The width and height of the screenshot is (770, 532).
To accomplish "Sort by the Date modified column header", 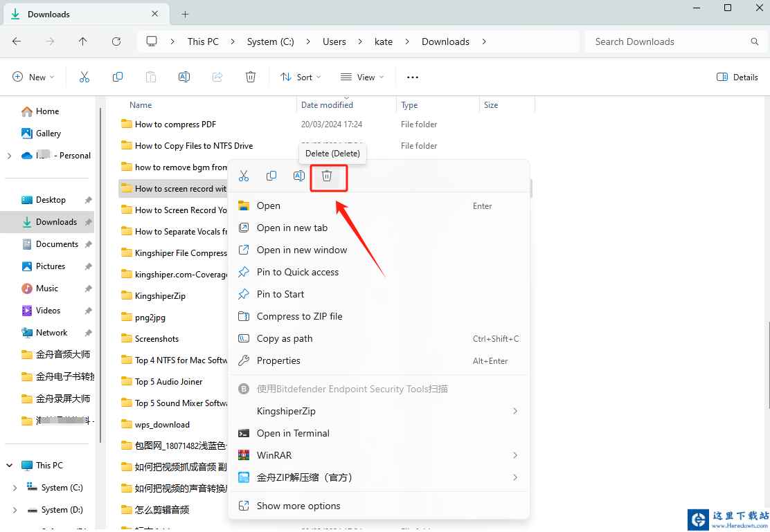I will tap(327, 105).
